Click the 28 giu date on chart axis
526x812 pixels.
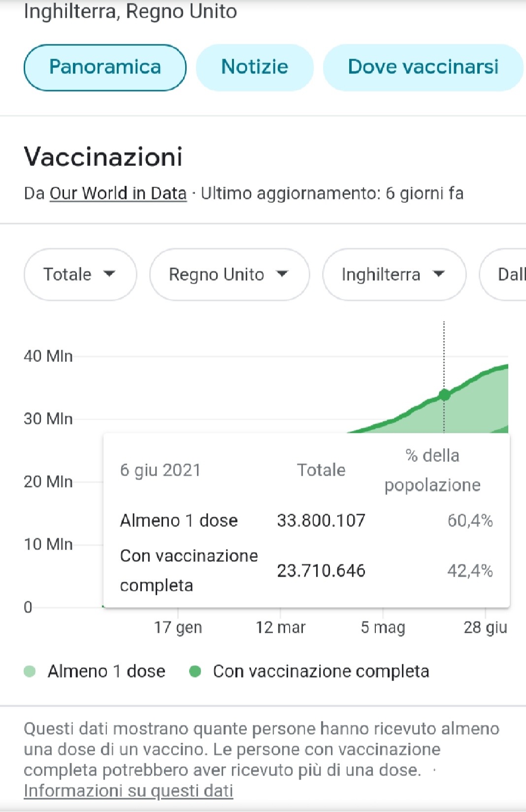(485, 627)
